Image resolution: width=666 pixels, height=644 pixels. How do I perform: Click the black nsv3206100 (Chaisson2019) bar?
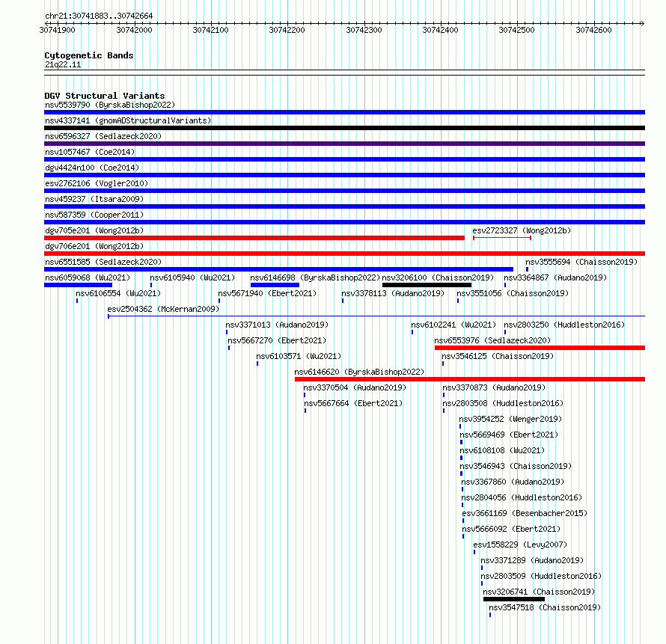coord(427,285)
